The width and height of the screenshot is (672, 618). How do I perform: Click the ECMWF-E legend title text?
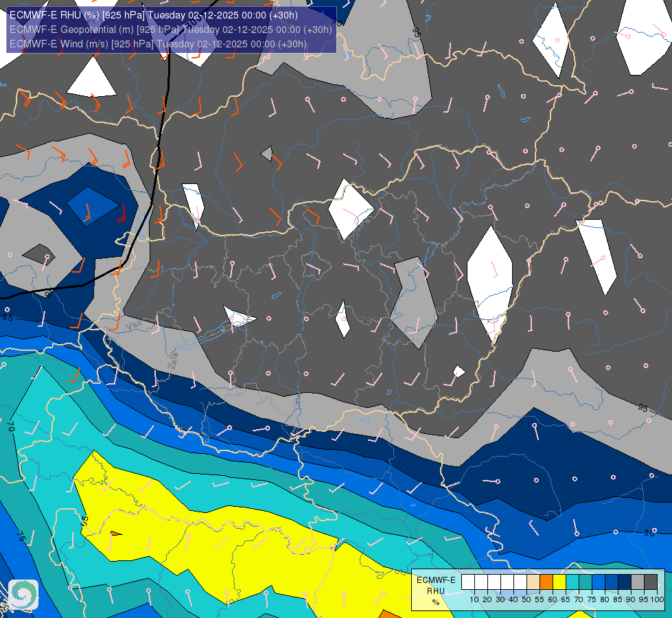pos(436,580)
